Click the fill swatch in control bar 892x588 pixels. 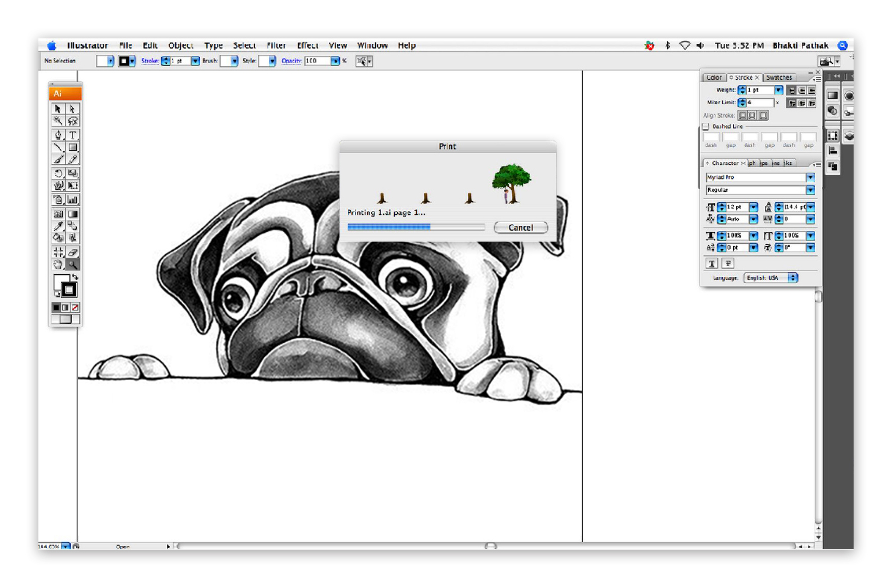(102, 61)
